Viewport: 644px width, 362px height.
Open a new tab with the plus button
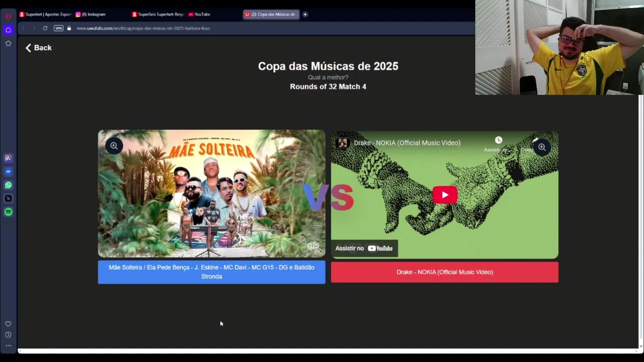(305, 14)
